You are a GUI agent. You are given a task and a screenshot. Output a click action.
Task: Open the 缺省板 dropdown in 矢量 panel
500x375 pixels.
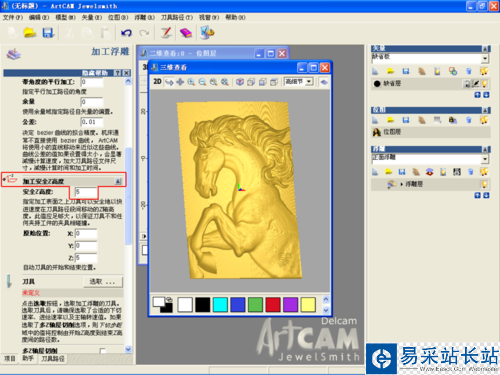click(x=485, y=58)
